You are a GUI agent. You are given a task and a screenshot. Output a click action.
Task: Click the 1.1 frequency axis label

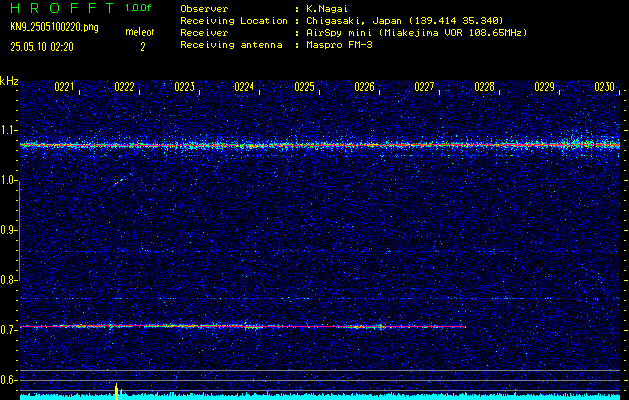tap(8, 130)
